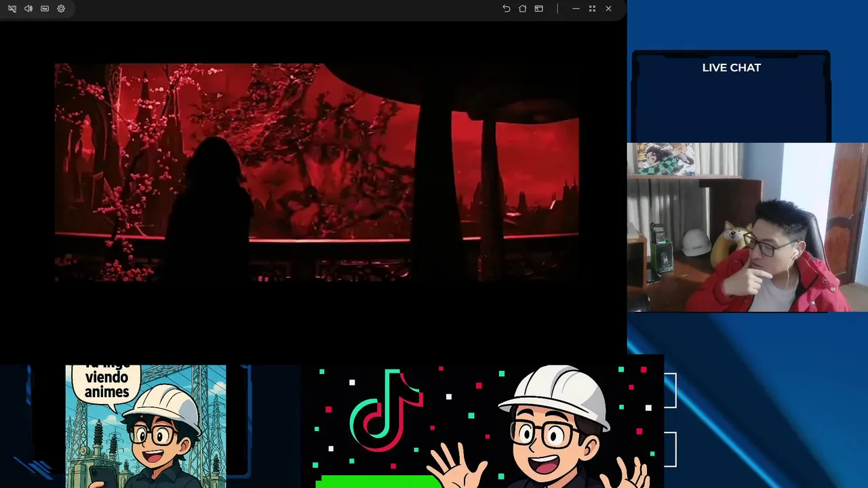Click the red-tinted video frame
The width and height of the screenshot is (868, 488).
pyautogui.click(x=317, y=172)
